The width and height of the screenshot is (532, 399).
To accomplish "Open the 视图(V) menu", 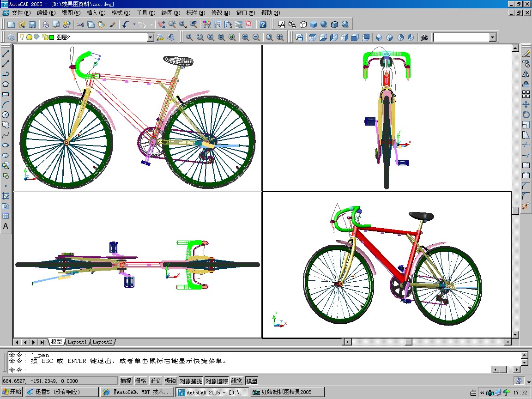I will coord(71,13).
